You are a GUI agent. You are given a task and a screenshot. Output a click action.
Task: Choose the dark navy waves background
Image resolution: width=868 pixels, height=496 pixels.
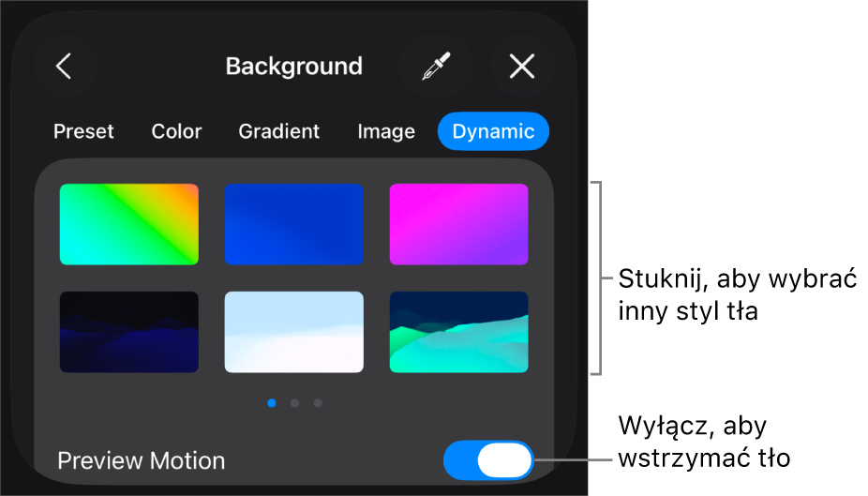(x=129, y=332)
